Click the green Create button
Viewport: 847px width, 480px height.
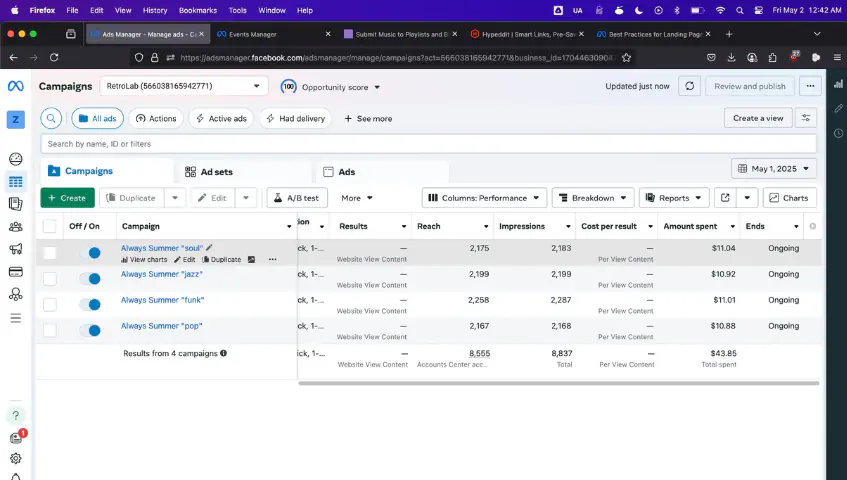(68, 198)
